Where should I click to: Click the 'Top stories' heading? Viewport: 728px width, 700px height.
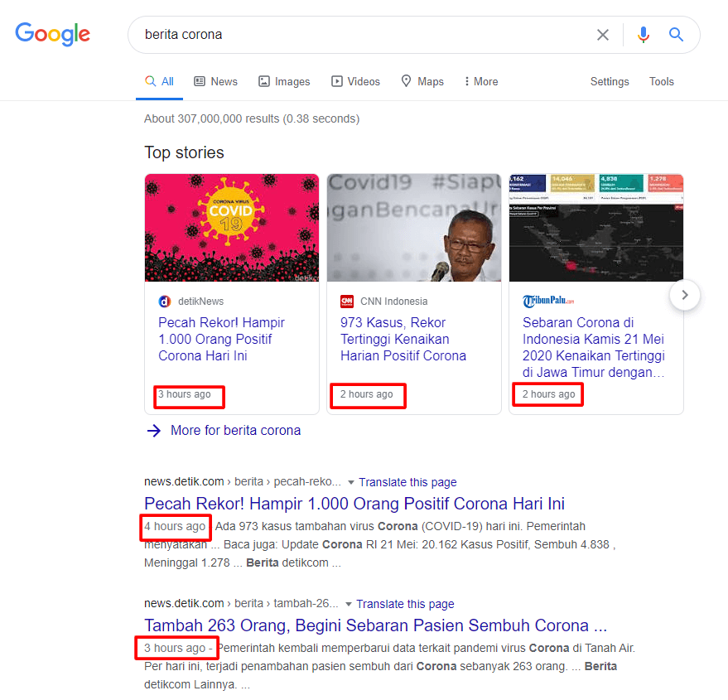pyautogui.click(x=184, y=152)
